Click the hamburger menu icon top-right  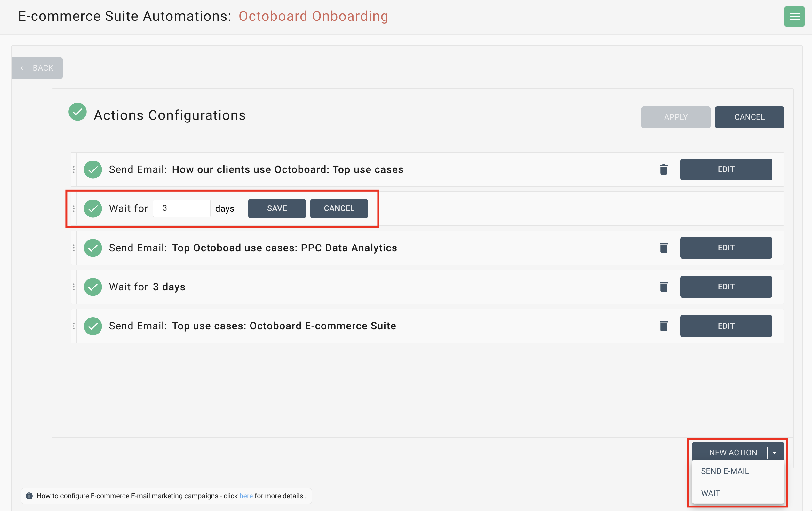point(795,16)
